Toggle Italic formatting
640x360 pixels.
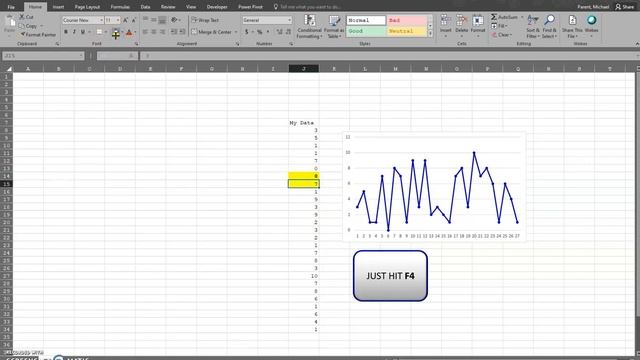74,32
